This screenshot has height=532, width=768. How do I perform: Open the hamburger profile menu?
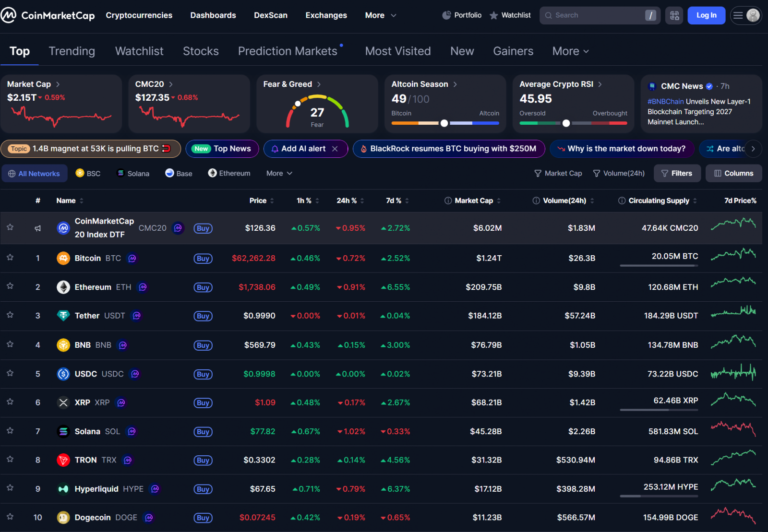(745, 15)
